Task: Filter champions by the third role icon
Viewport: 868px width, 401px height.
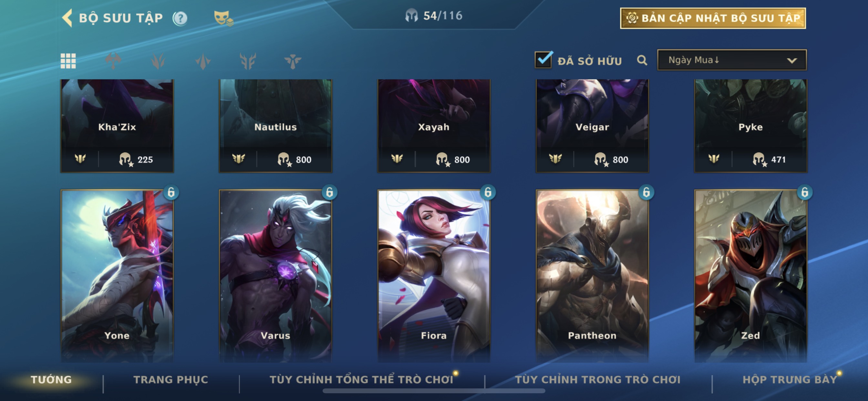Action: pyautogui.click(x=203, y=61)
